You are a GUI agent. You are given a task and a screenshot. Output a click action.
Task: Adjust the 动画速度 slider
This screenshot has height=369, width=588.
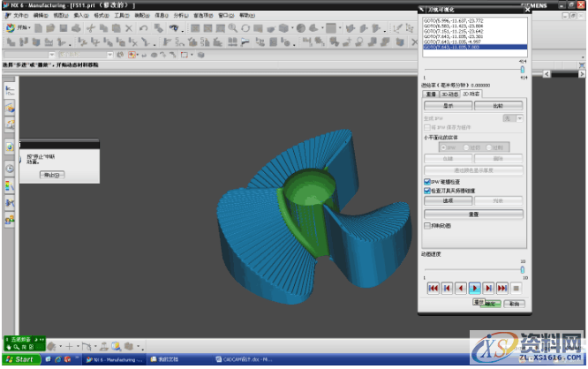[522, 269]
